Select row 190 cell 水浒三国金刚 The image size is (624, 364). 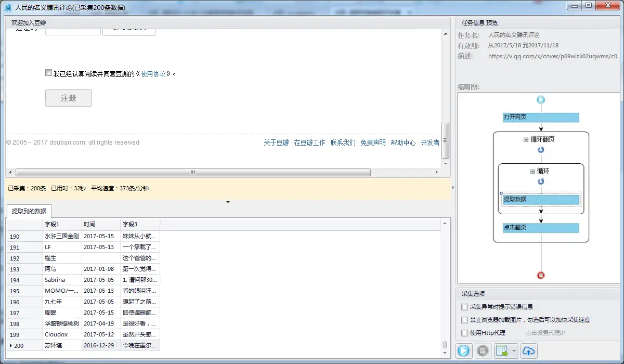tap(62, 236)
